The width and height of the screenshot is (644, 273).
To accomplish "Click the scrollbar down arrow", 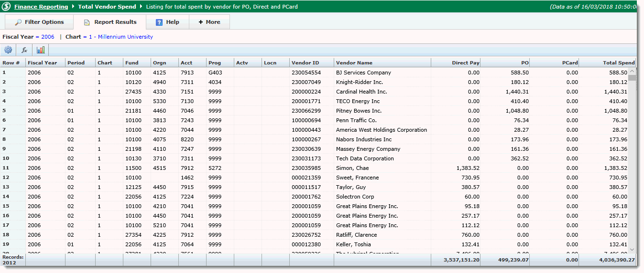I will tap(632, 249).
